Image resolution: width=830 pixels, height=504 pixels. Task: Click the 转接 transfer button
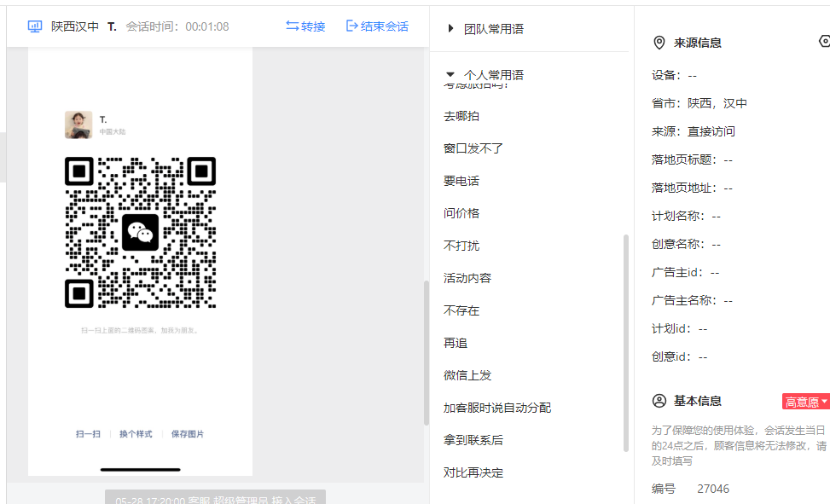coord(305,26)
